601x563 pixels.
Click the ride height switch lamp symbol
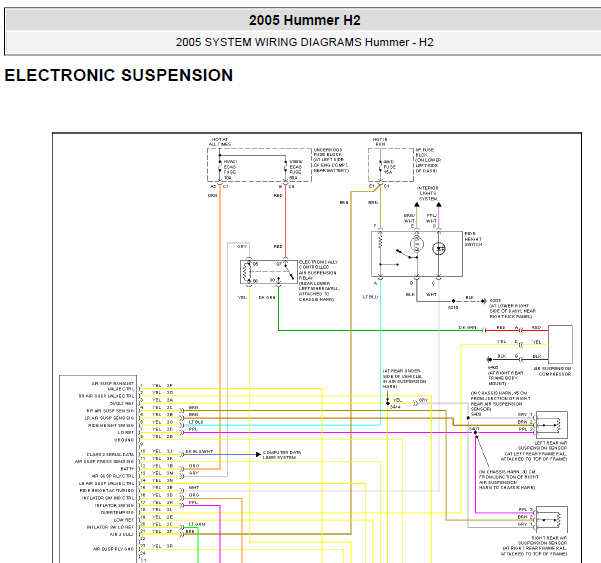click(x=417, y=244)
